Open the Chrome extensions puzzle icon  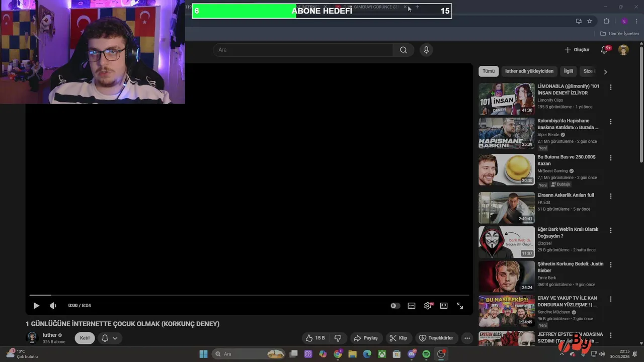click(x=606, y=21)
